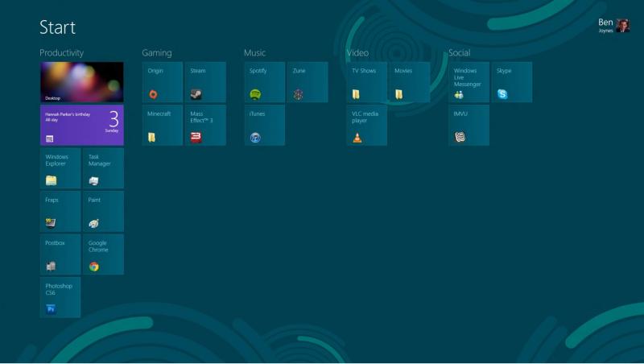This screenshot has height=364, width=644.
Task: Click the Ben Joynes user avatar
Action: (622, 26)
